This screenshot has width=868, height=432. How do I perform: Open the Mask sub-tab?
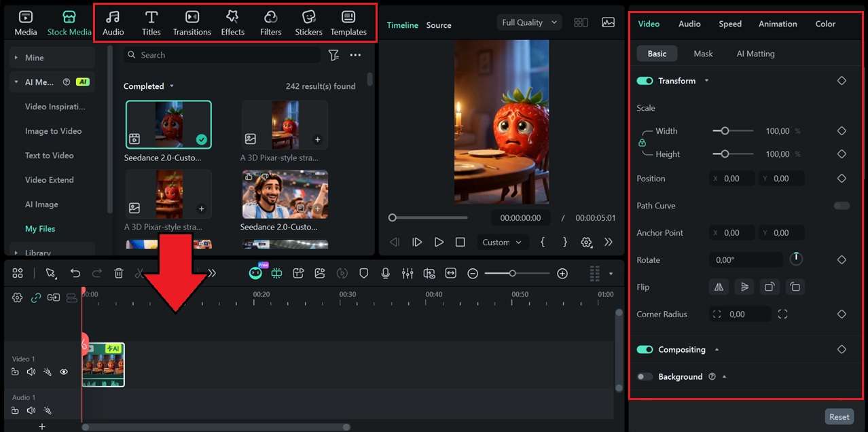(x=703, y=54)
